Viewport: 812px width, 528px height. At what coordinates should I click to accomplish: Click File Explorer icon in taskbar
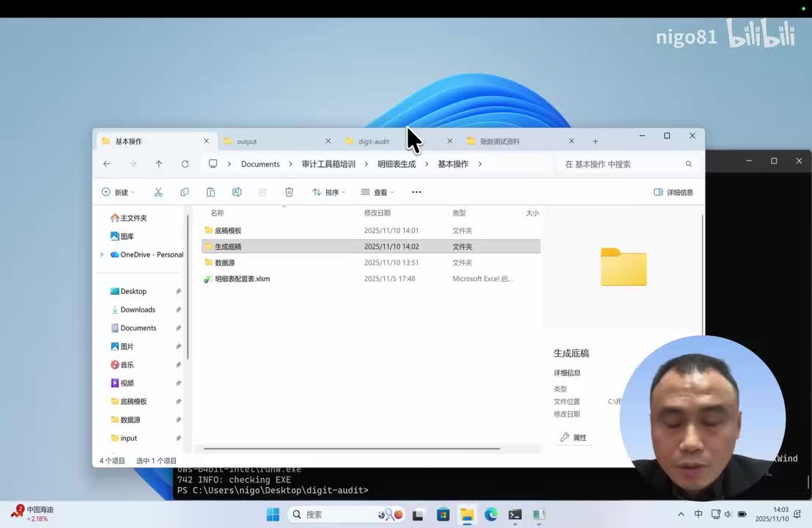tap(467, 515)
